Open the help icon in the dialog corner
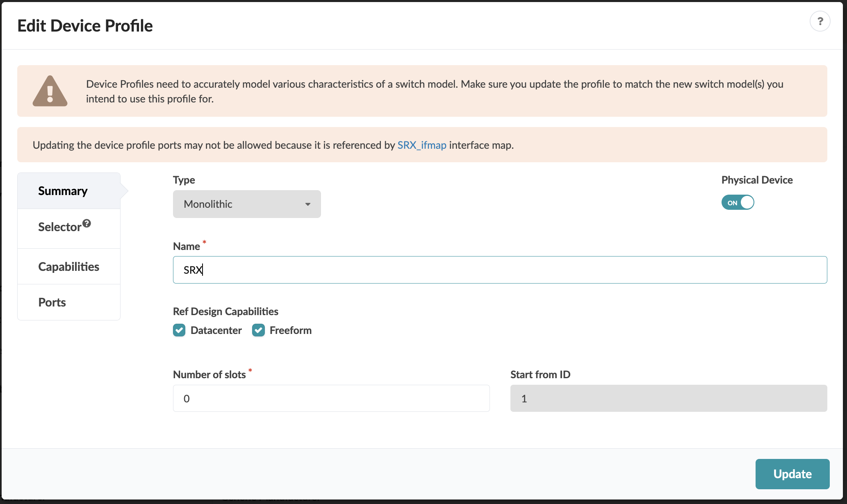The height and width of the screenshot is (504, 847). (820, 21)
